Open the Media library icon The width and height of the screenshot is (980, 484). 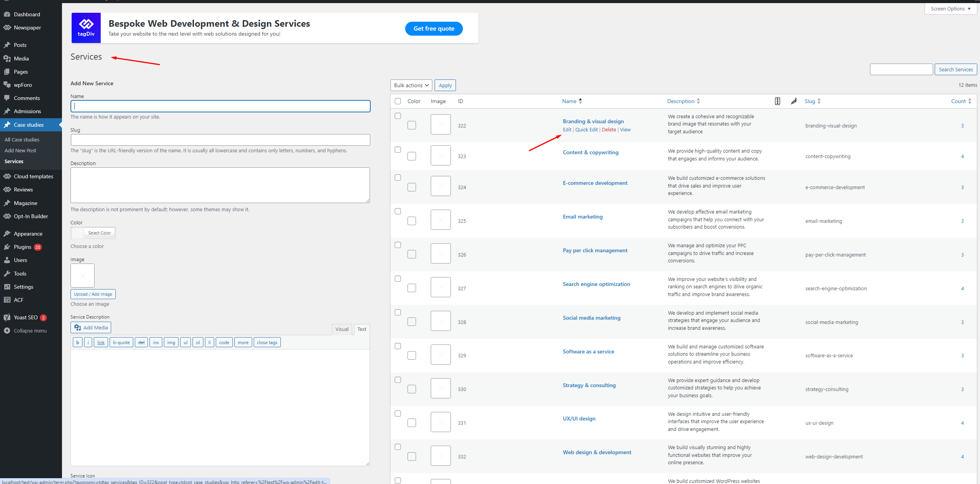click(x=7, y=59)
